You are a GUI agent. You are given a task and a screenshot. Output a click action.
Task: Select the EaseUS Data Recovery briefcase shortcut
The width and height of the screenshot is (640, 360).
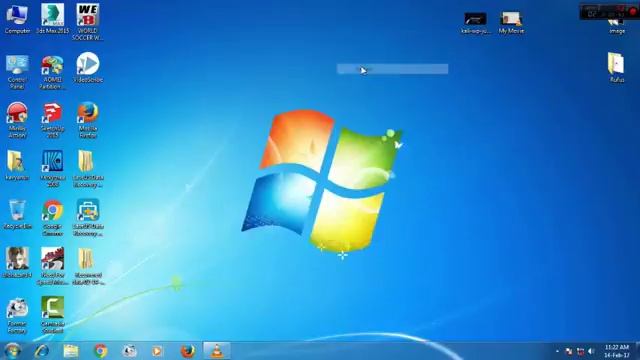(x=88, y=218)
